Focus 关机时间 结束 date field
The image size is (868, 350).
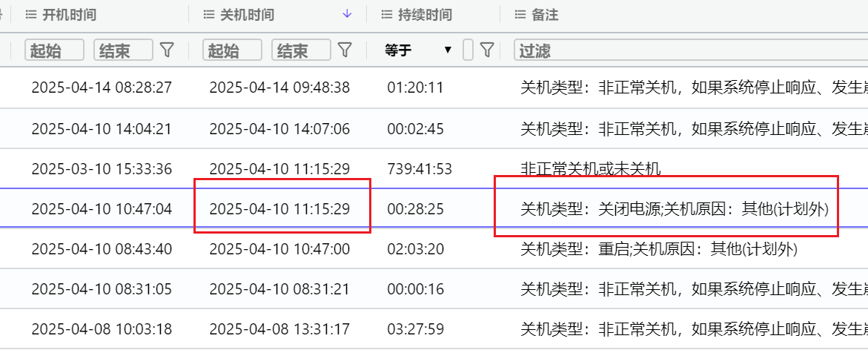(301, 50)
